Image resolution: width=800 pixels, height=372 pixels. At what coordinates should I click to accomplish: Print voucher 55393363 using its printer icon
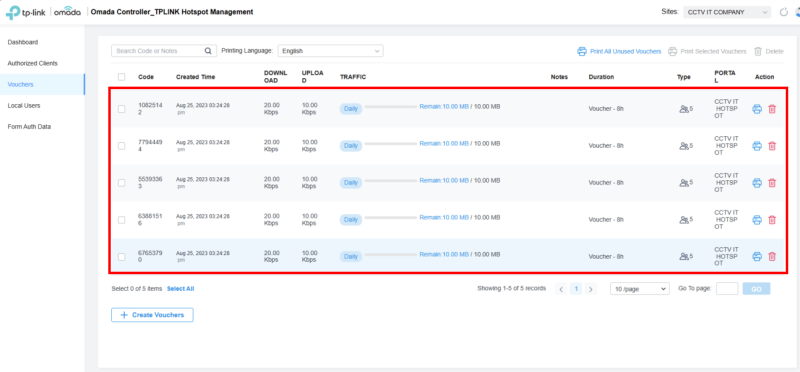[x=757, y=183]
